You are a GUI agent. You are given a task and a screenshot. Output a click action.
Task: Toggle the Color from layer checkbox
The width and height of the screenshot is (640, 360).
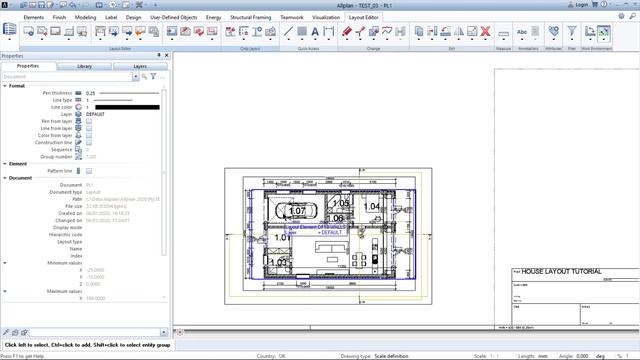[x=89, y=136]
